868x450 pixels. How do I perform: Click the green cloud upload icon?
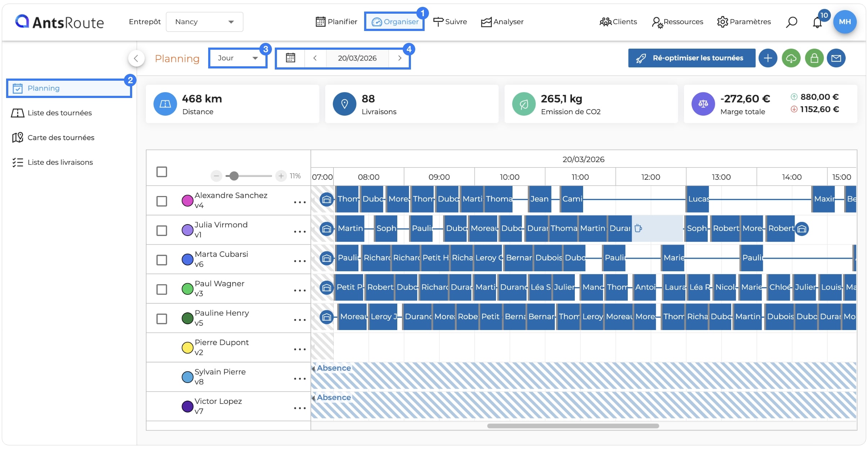791,58
